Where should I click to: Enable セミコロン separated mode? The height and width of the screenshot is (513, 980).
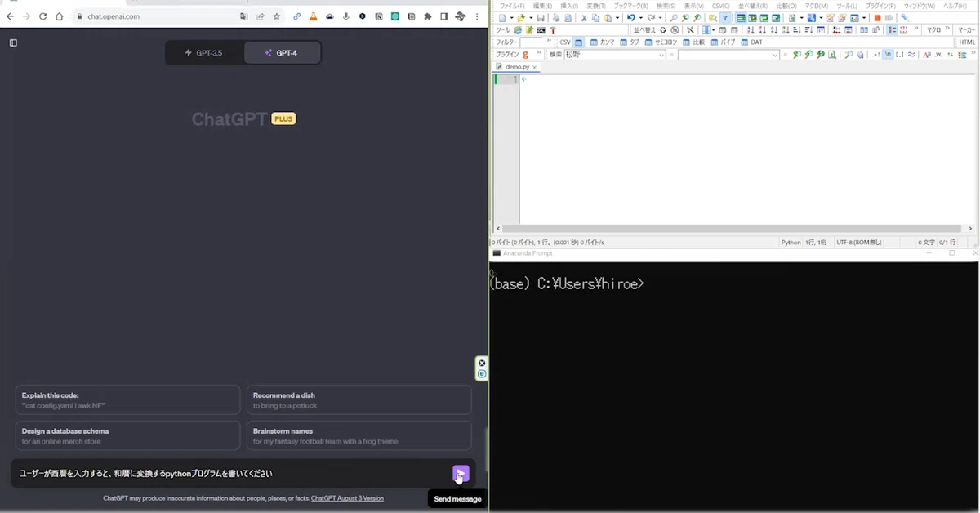coord(661,42)
